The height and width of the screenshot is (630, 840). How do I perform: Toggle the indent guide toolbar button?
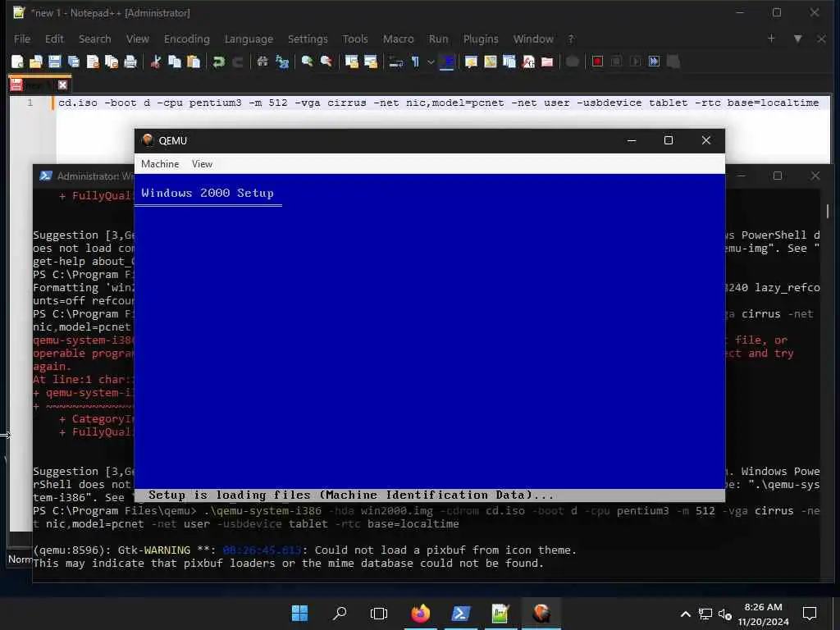446,62
